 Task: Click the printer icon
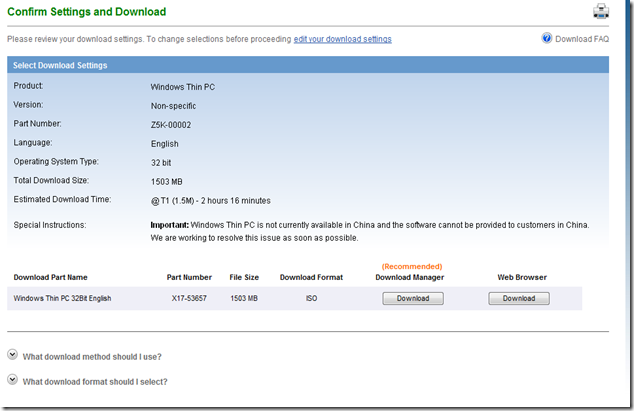[601, 11]
